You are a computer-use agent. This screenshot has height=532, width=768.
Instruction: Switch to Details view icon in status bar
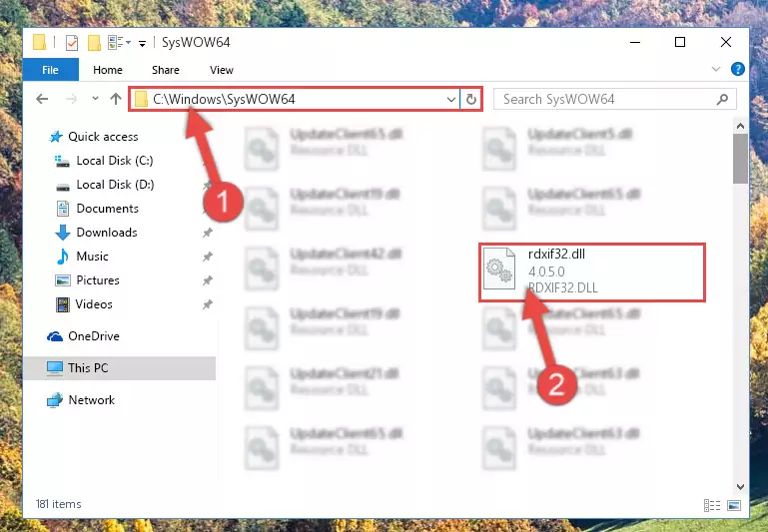(712, 506)
